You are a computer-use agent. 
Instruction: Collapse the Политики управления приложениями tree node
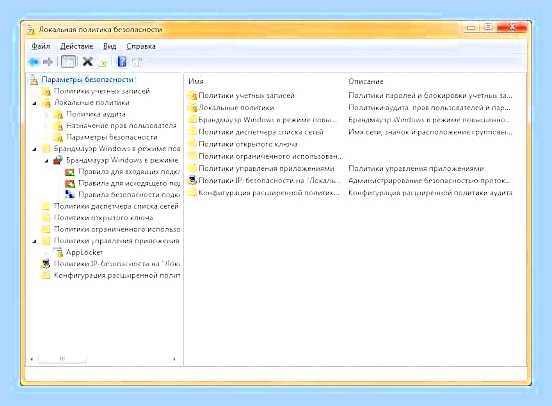pos(34,242)
